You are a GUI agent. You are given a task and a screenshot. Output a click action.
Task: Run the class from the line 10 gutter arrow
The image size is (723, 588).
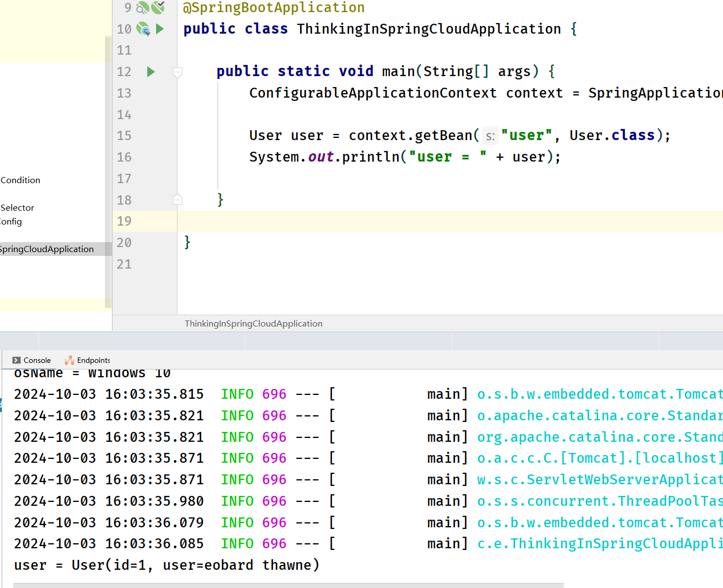tap(160, 29)
